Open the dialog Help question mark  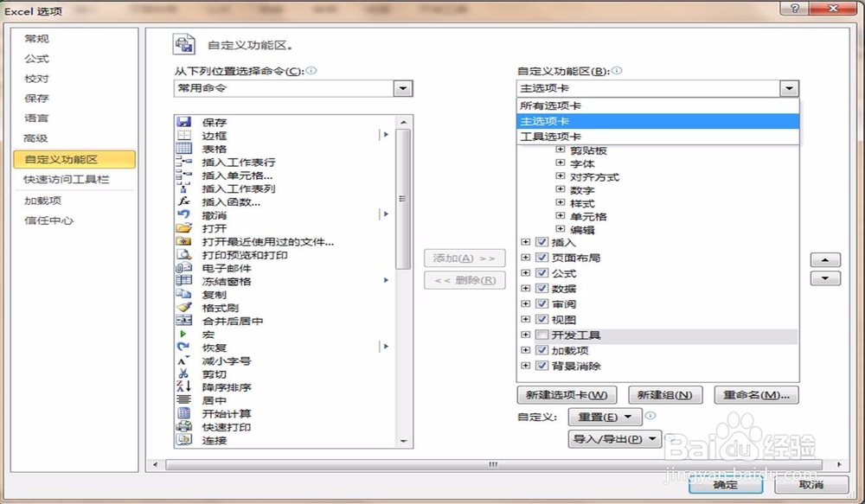(795, 9)
